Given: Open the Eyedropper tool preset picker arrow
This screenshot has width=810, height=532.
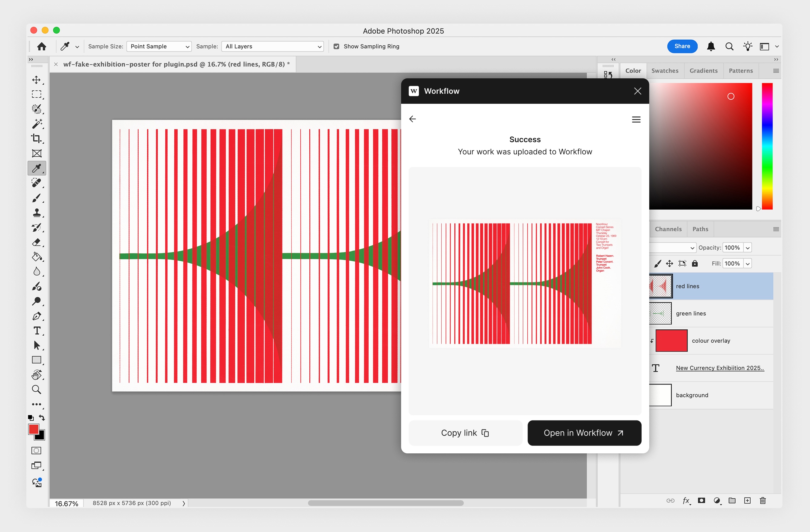Looking at the screenshot, I should 77,47.
